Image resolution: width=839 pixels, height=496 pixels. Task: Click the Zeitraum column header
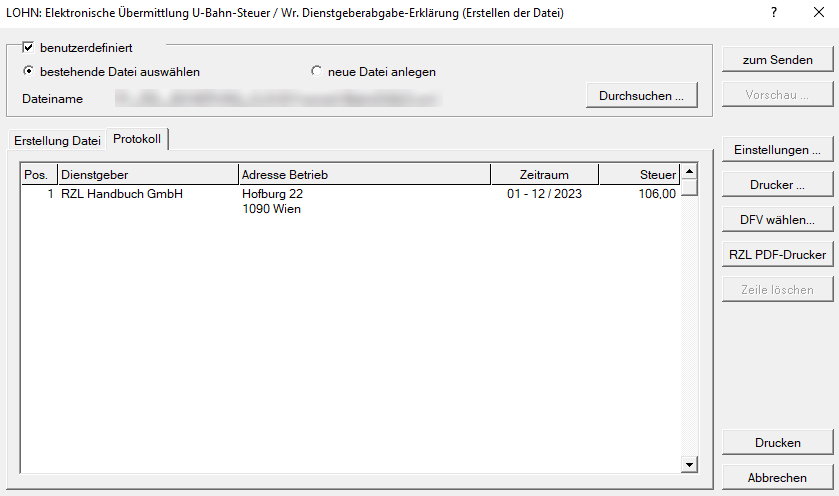544,175
